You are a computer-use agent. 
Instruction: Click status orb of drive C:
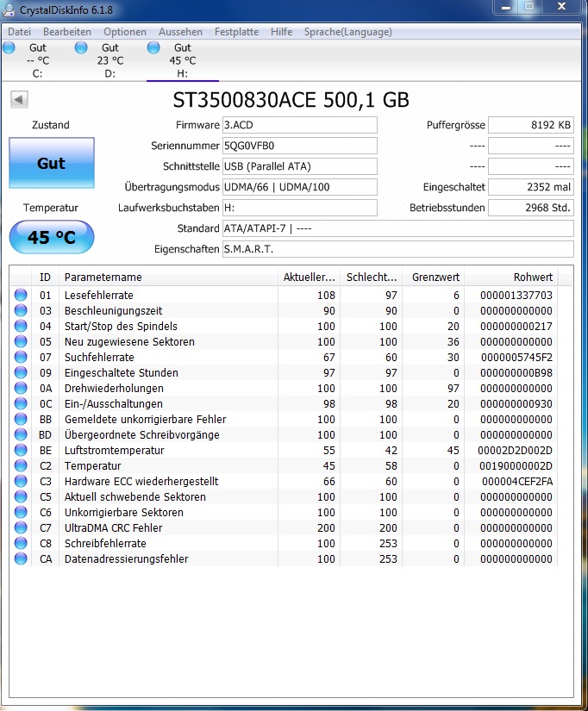[9, 47]
